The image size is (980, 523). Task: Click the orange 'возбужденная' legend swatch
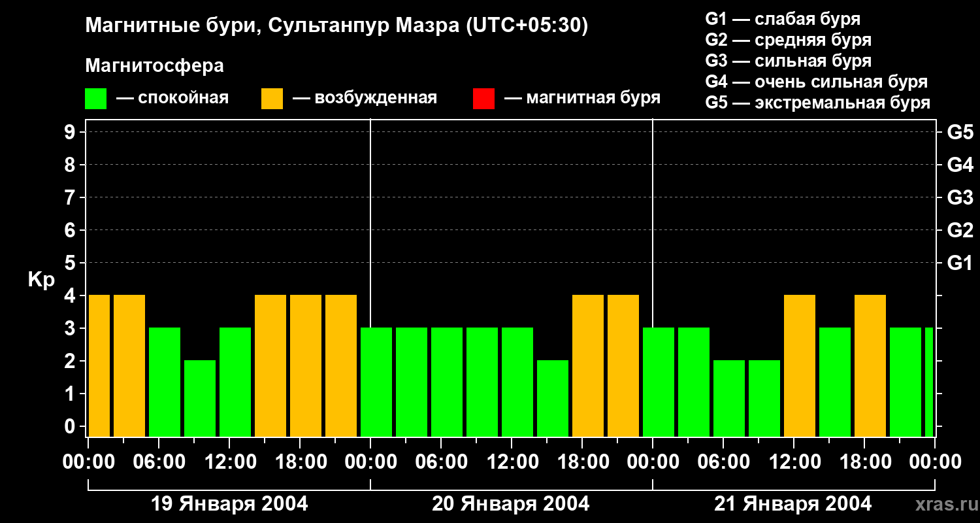[x=272, y=99]
